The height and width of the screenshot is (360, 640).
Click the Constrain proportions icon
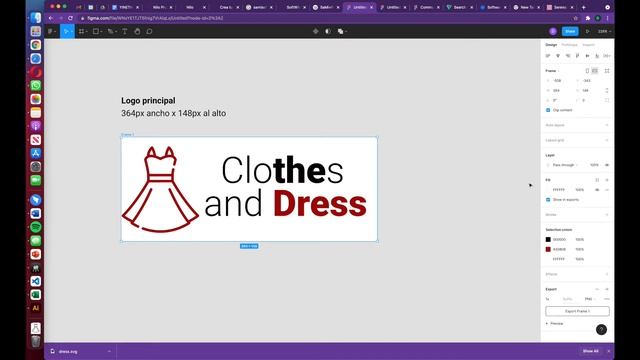(x=607, y=91)
